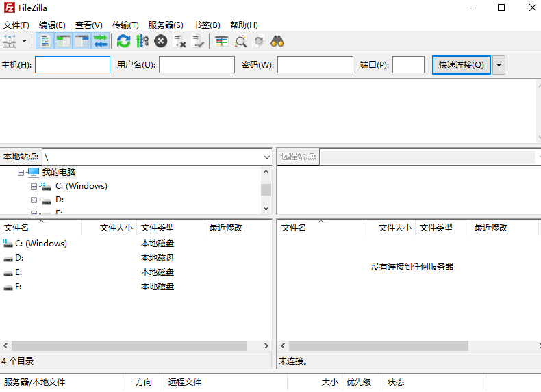Click the F: drive icon in file list
This screenshot has height=392, width=541.
(x=8, y=287)
